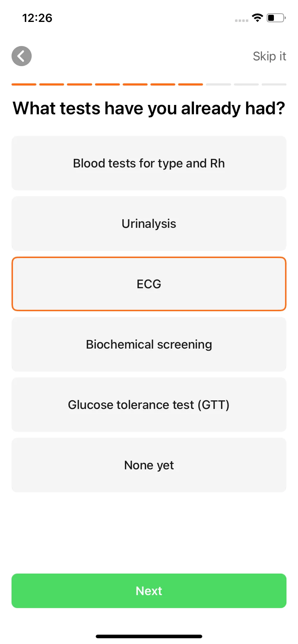298x644 pixels.
Task: Tap the question heading about tests
Action: pyautogui.click(x=149, y=108)
